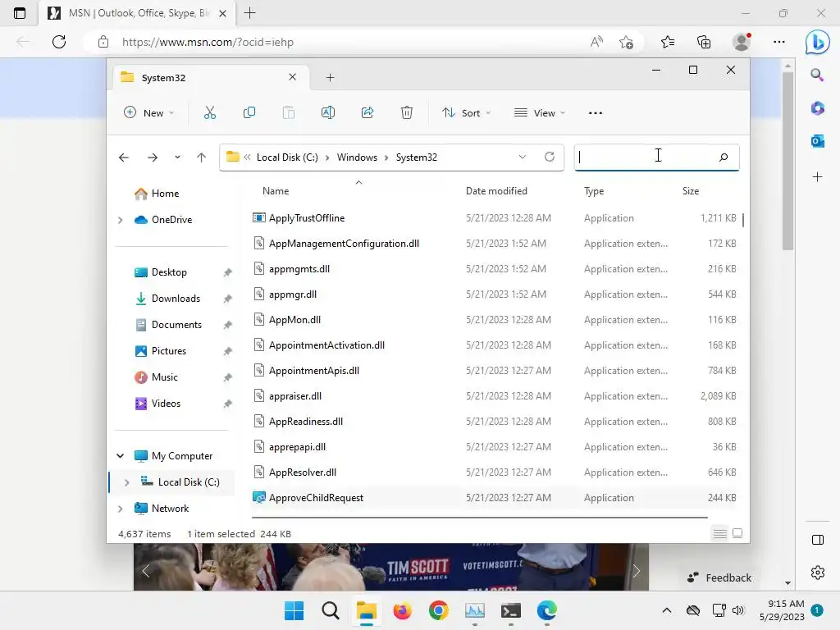The width and height of the screenshot is (840, 630).
Task: Sort by the Size column header
Action: 691,191
